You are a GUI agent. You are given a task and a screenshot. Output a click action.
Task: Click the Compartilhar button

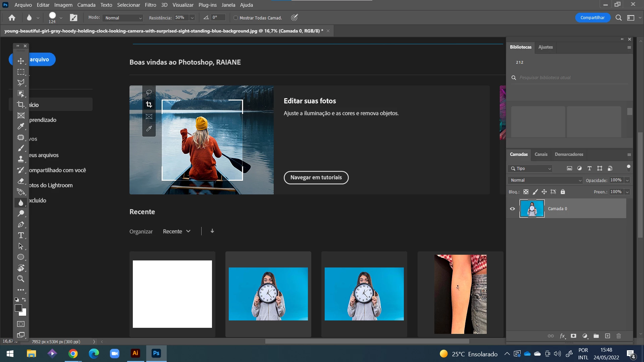point(592,18)
